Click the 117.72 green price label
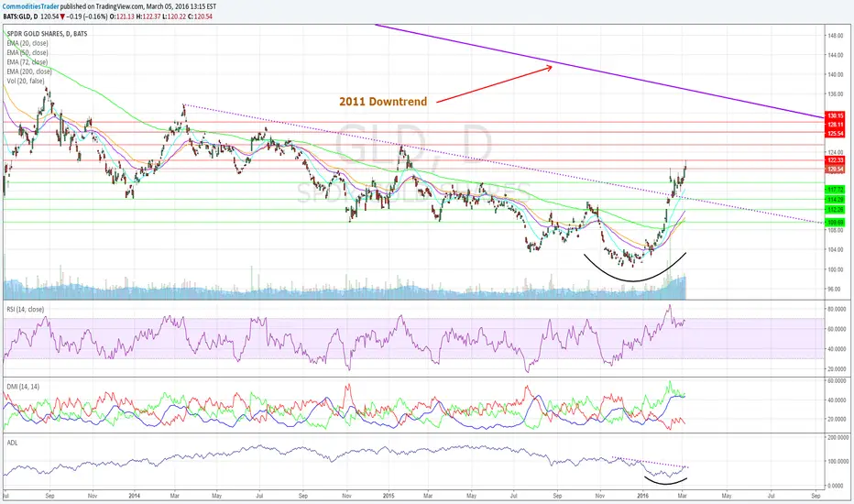 (x=836, y=190)
